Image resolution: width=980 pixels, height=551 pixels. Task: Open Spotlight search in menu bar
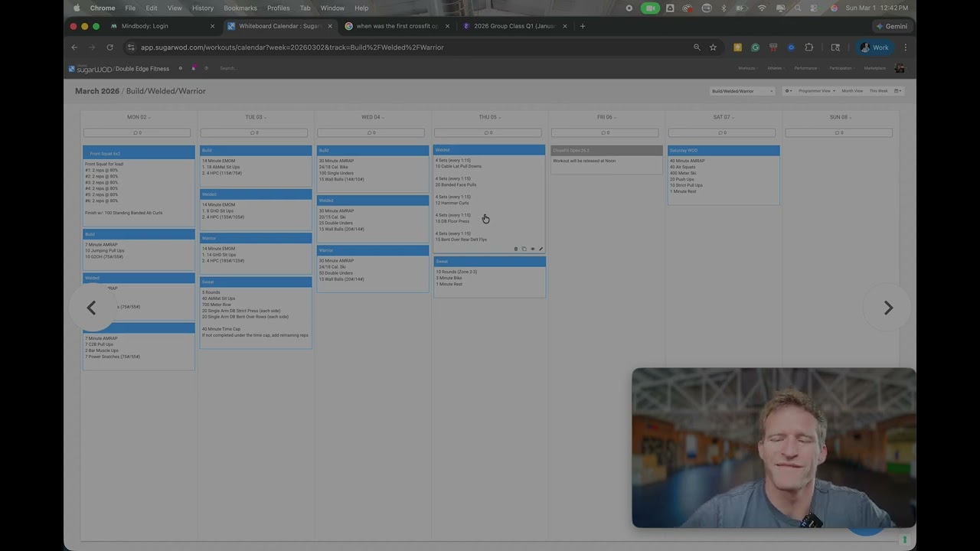coord(798,8)
